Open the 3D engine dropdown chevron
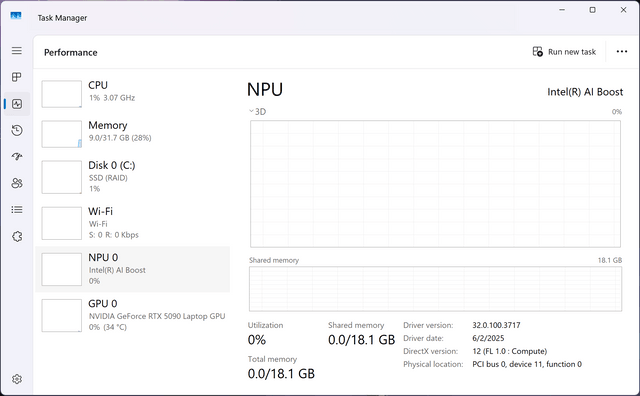640x396 pixels. pos(251,111)
